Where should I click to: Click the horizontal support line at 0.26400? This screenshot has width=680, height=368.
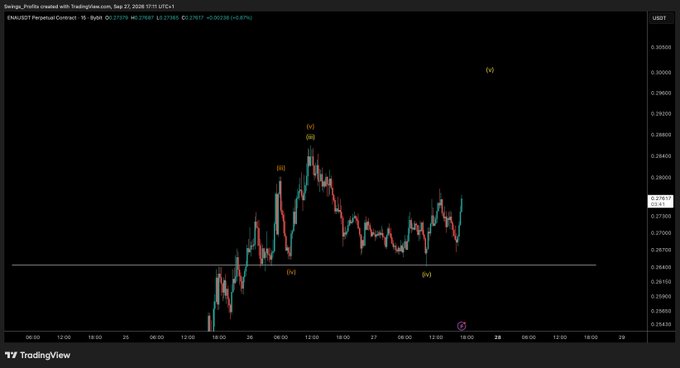[x=304, y=265]
